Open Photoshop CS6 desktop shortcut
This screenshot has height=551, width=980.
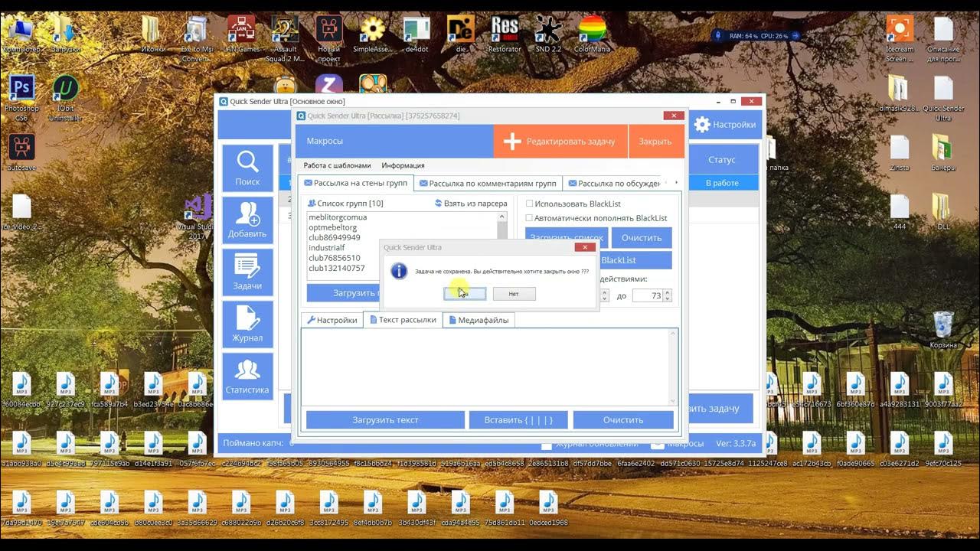[x=21, y=98]
